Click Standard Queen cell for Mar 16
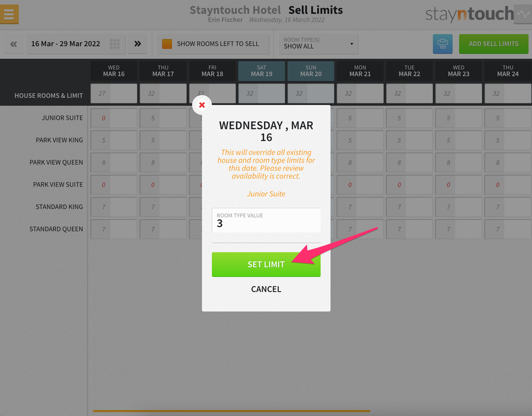Image resolution: width=532 pixels, height=416 pixels. point(114,229)
